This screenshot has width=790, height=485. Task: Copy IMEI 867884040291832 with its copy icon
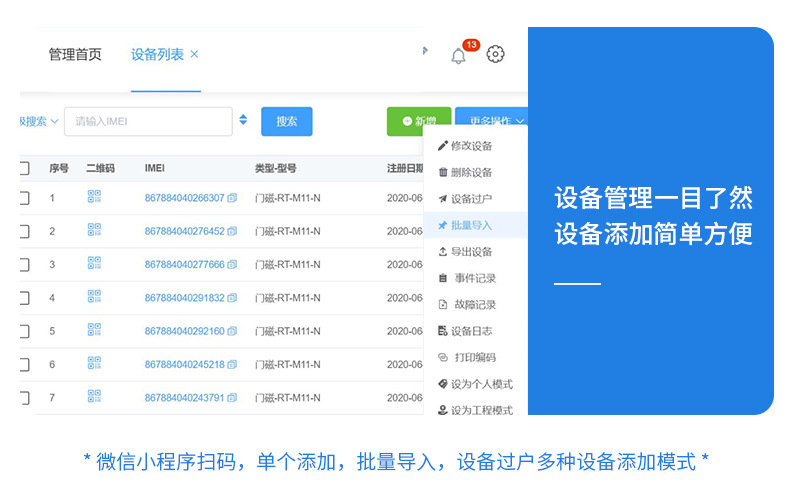[232, 298]
